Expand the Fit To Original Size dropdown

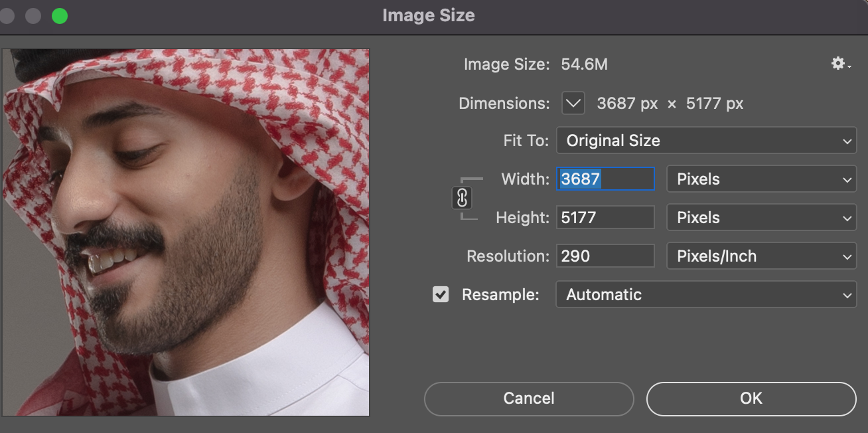705,141
